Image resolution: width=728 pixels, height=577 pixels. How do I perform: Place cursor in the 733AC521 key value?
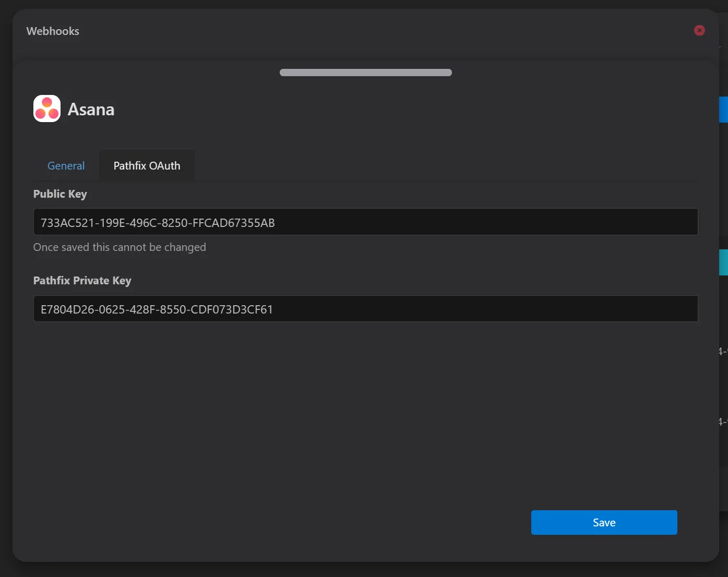[x=158, y=223]
